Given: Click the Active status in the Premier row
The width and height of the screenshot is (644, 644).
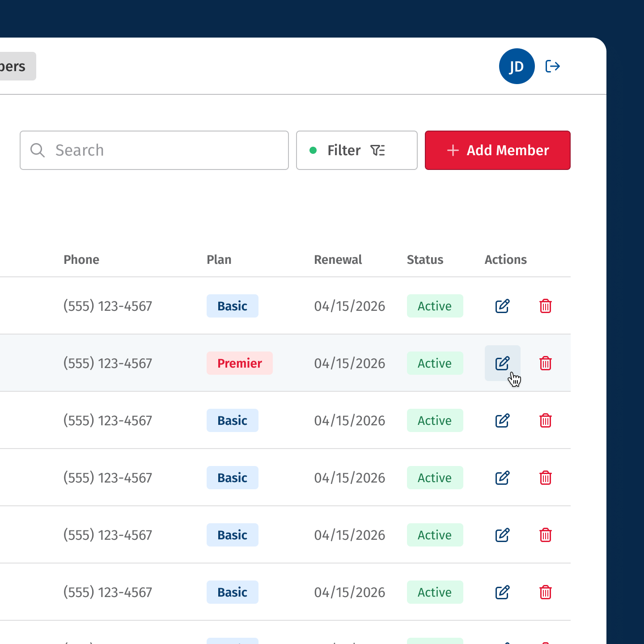Looking at the screenshot, I should [435, 363].
